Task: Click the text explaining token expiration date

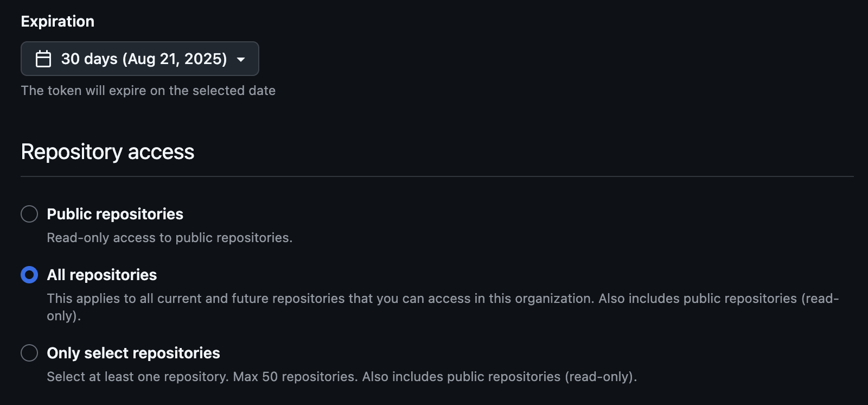Action: point(148,91)
